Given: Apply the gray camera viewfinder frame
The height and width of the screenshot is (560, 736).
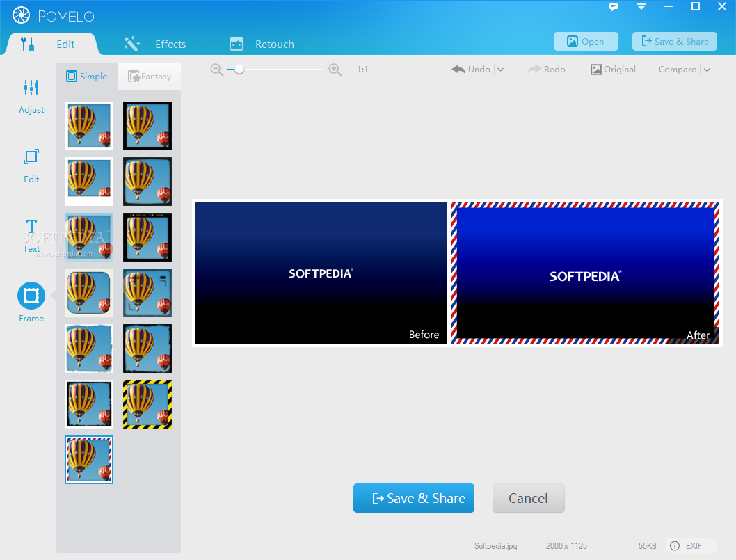Looking at the screenshot, I should click(x=147, y=293).
